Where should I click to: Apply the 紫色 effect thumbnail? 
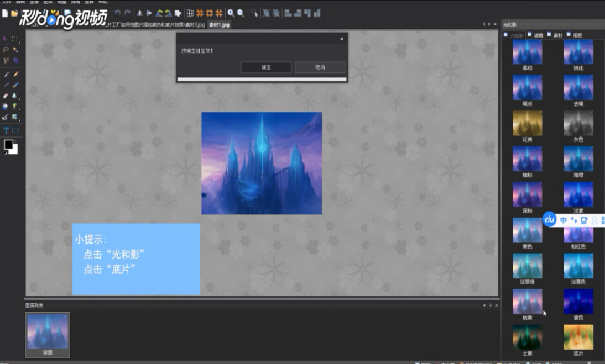[x=578, y=302]
